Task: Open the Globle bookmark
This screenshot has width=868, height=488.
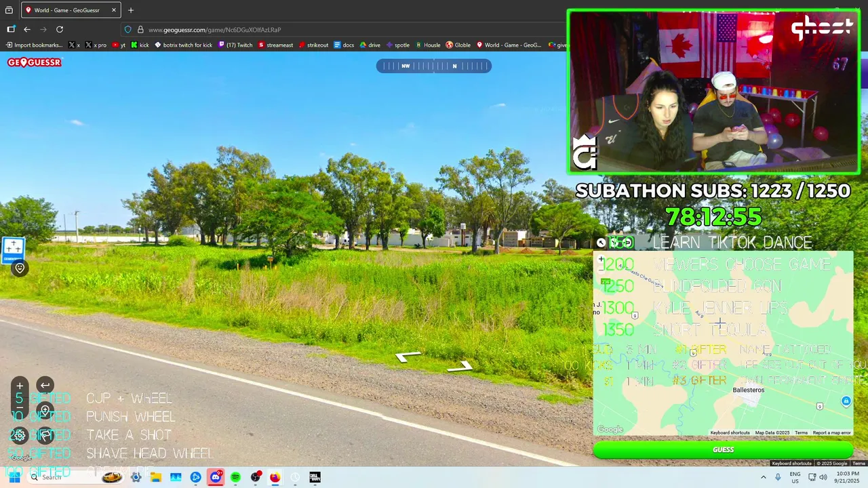Action: coord(458,45)
